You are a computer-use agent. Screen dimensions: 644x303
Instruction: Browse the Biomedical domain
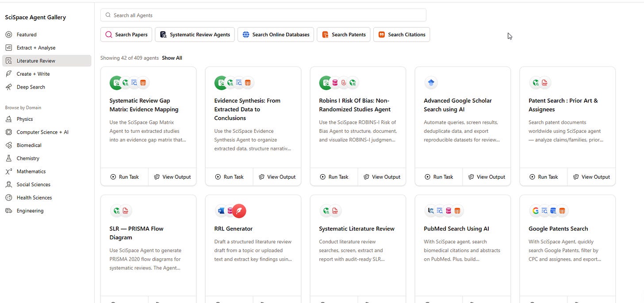click(x=46, y=145)
